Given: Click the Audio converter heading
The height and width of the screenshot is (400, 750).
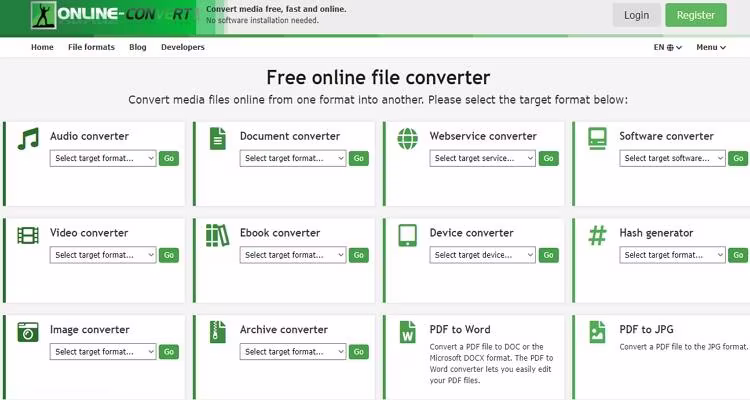Looking at the screenshot, I should (89, 136).
